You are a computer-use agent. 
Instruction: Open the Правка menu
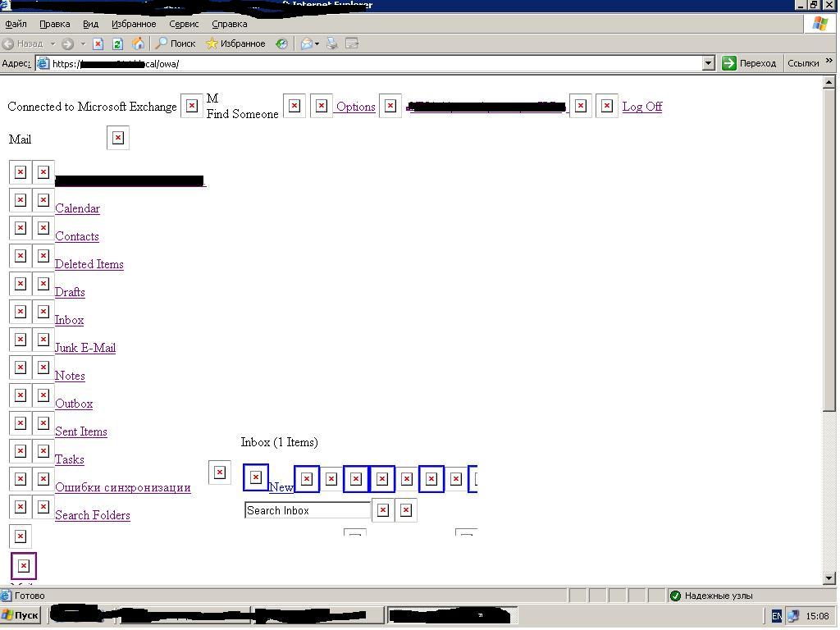click(55, 24)
